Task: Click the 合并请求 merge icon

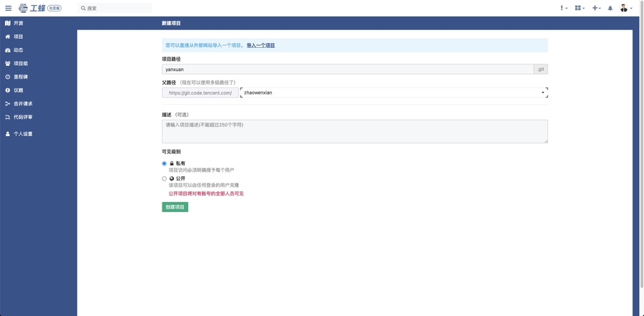Action: pos(8,103)
